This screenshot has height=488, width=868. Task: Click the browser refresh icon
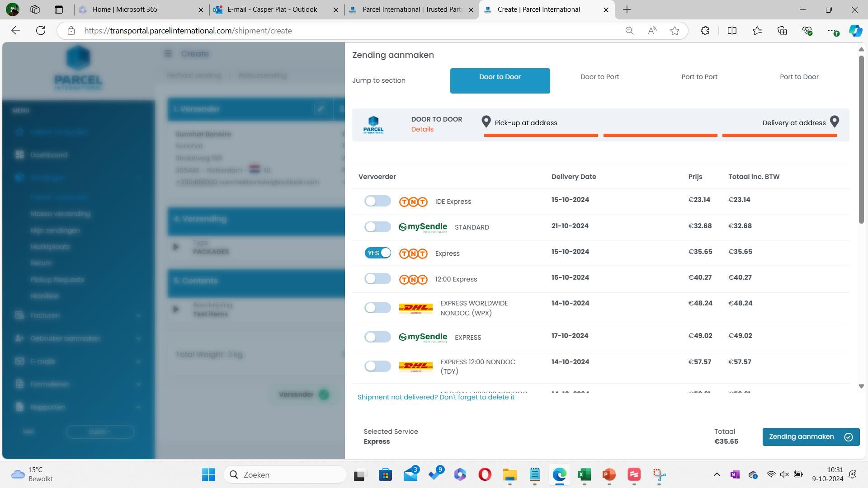tap(41, 31)
